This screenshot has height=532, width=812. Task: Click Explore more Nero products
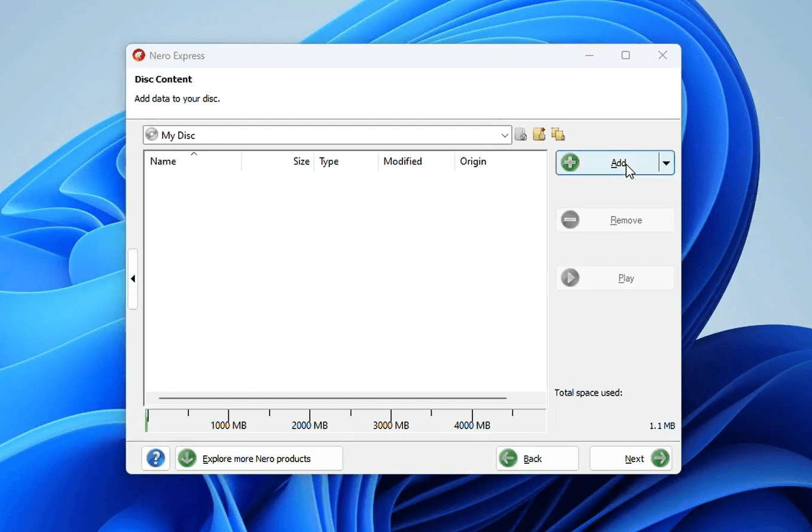point(259,458)
